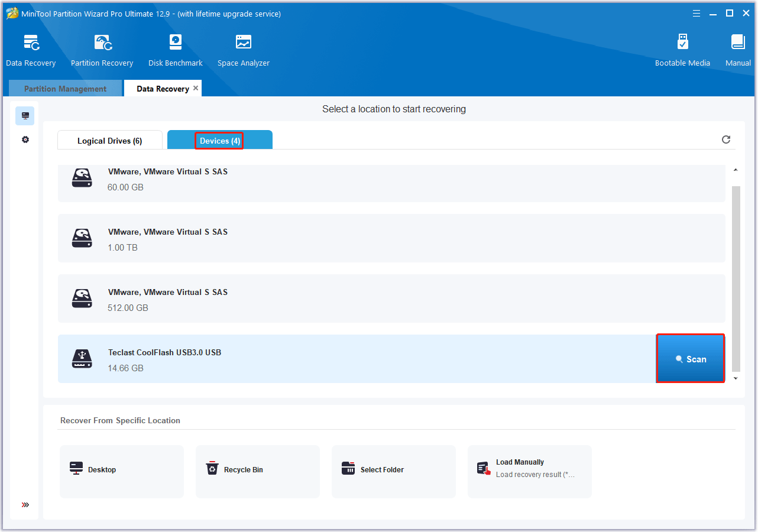Open Load Manually recovery result

530,472
